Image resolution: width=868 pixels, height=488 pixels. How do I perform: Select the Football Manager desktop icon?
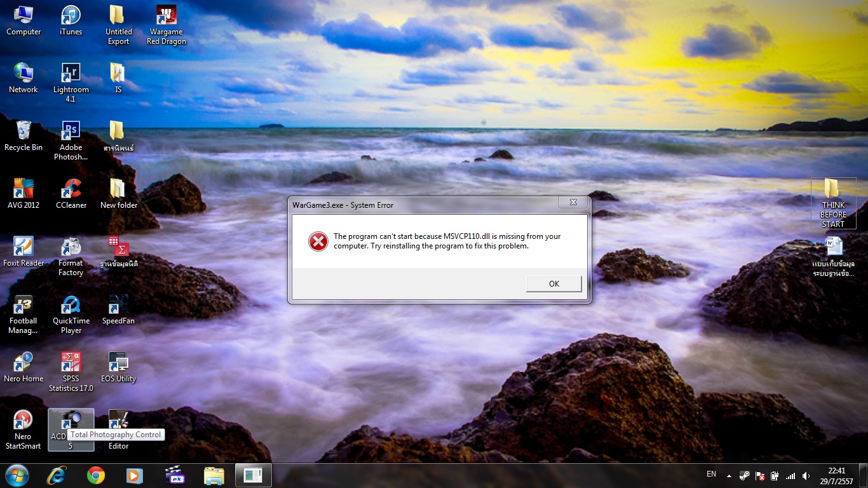24,306
